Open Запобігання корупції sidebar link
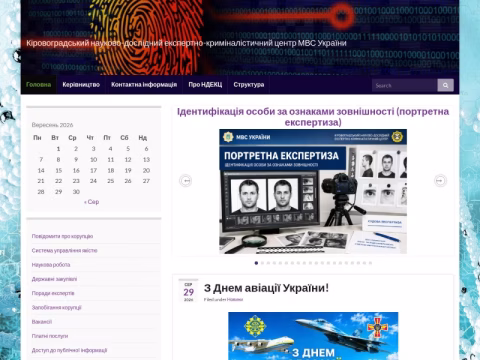 (56, 307)
